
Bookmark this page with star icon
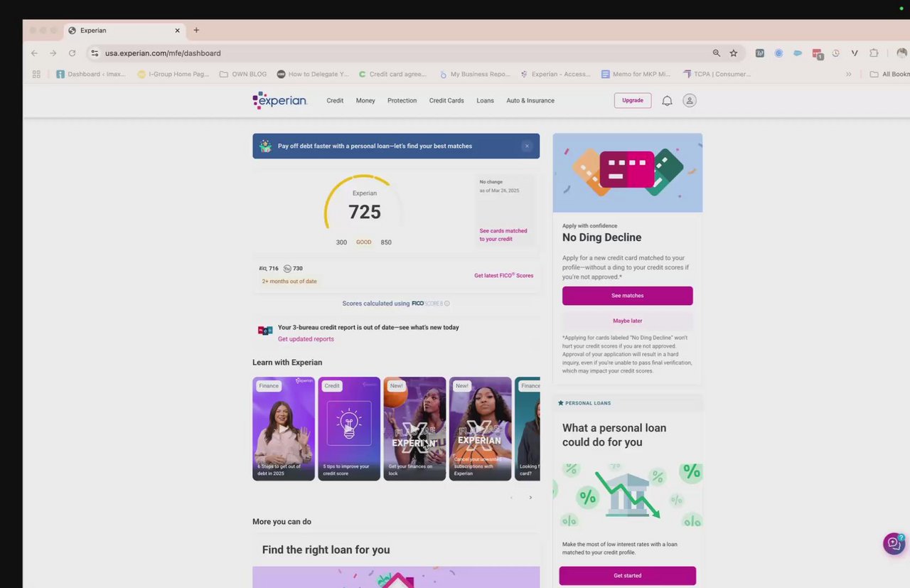pyautogui.click(x=734, y=53)
